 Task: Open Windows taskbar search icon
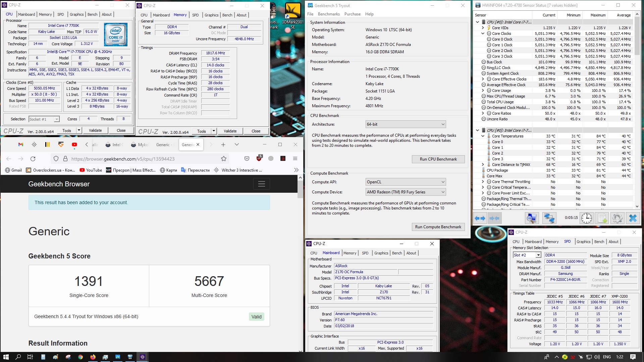(18, 357)
